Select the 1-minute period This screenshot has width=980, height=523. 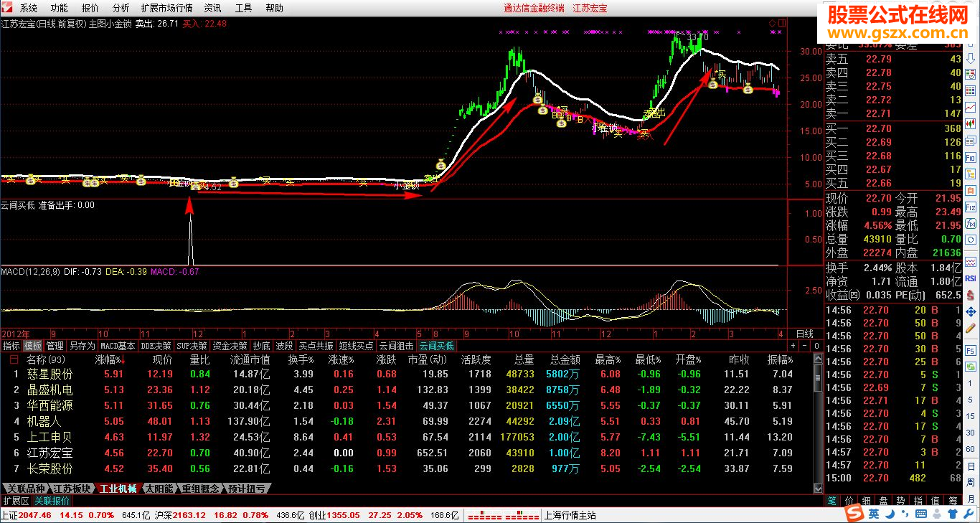pyautogui.click(x=971, y=383)
